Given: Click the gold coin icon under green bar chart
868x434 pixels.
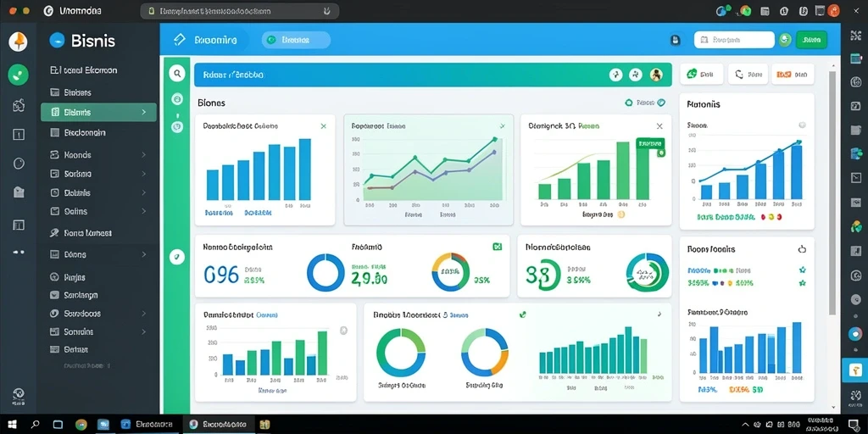Looking at the screenshot, I should (x=620, y=214).
